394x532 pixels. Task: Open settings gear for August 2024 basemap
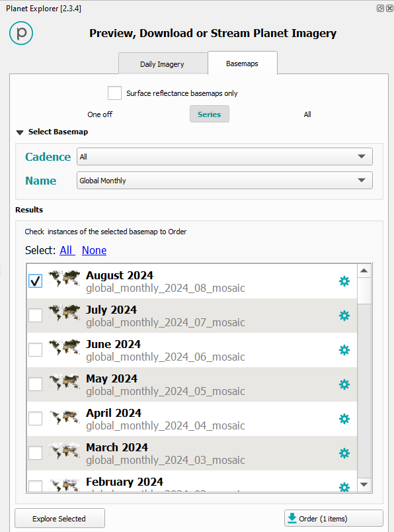coord(344,281)
